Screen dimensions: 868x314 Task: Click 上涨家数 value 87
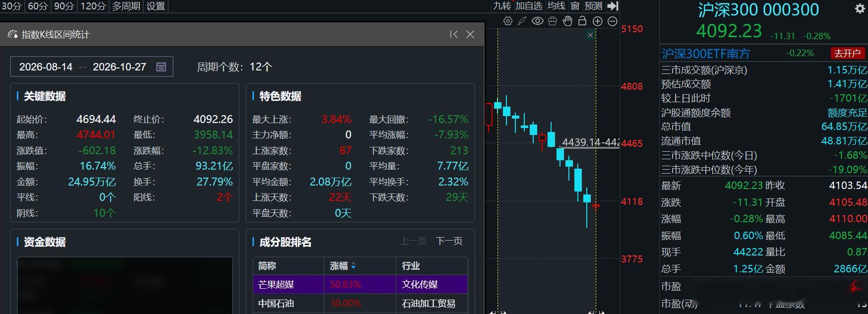[345, 150]
